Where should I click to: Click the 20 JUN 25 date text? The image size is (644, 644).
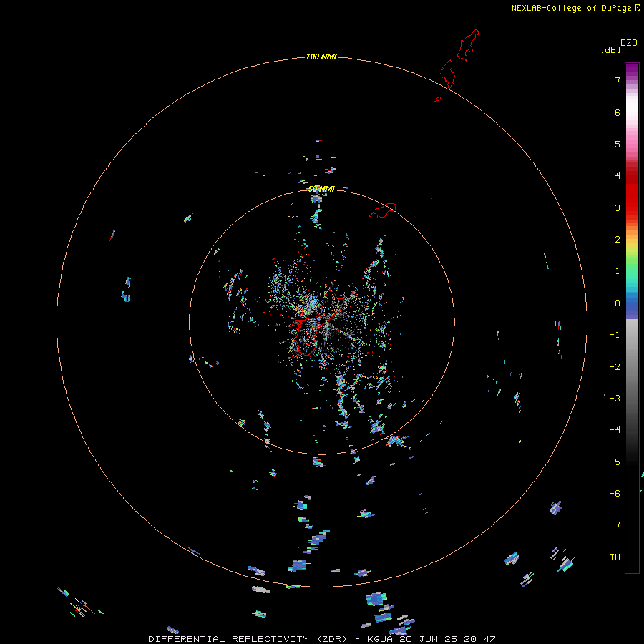[429, 639]
